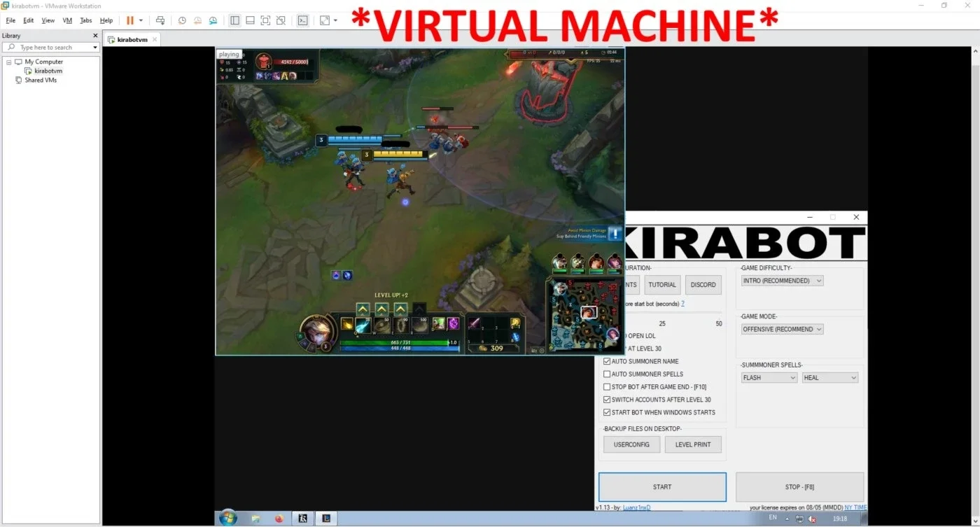Click the blue exclamation tip alert

(615, 234)
